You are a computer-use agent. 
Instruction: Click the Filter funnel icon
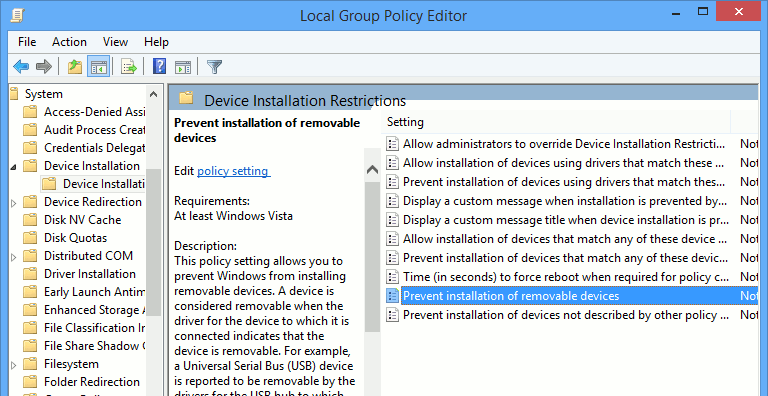[215, 66]
